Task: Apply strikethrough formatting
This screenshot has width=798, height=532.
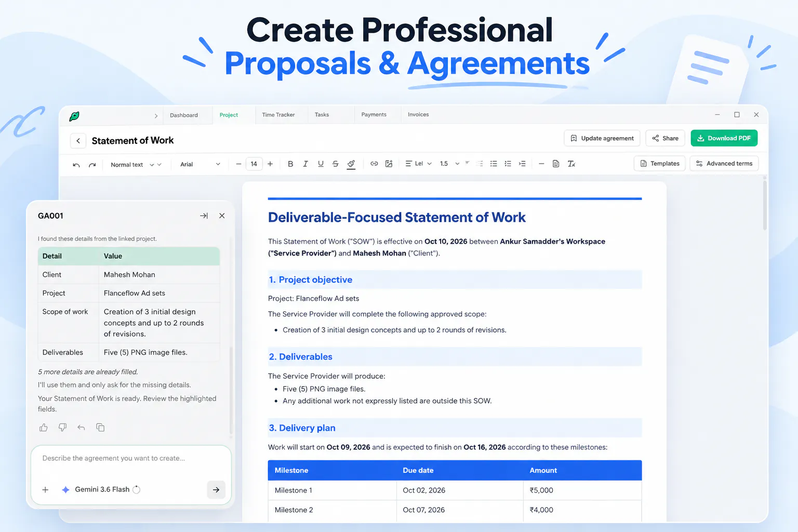Action: point(336,164)
